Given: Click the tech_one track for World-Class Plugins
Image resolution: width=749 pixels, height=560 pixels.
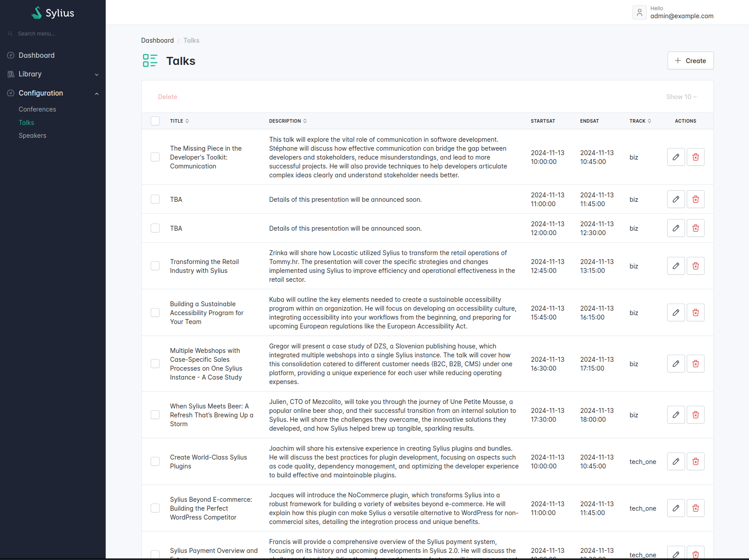Looking at the screenshot, I should [643, 462].
